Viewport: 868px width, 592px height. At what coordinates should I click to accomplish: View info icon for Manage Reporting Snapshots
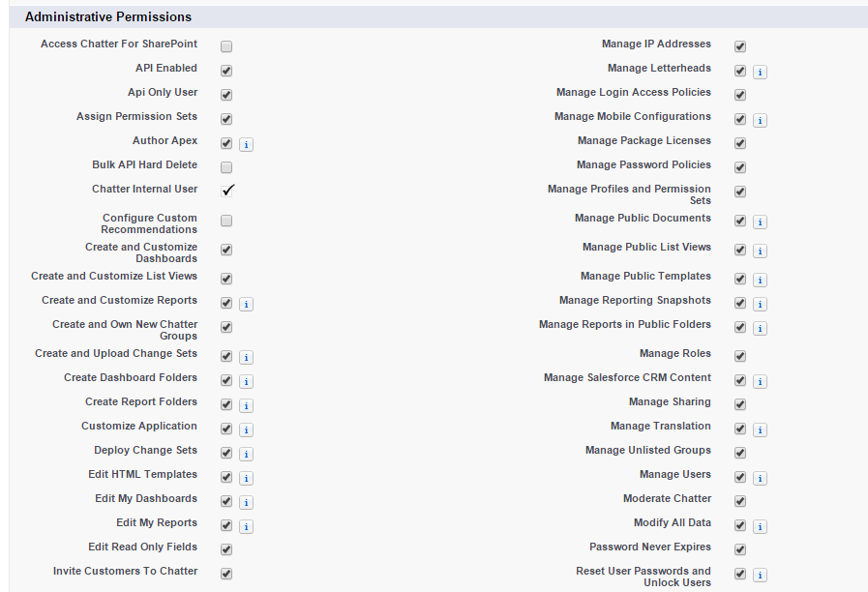[x=760, y=305]
